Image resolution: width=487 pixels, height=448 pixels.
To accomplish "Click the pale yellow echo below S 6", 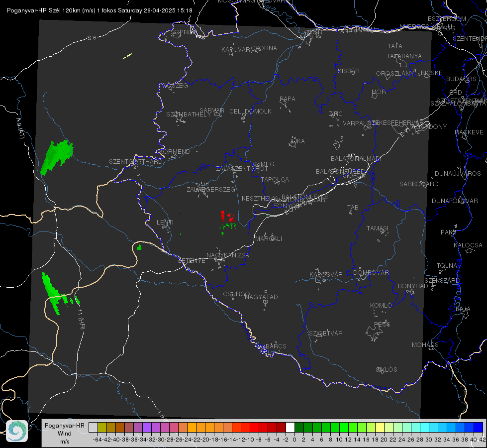I will coord(128,56).
